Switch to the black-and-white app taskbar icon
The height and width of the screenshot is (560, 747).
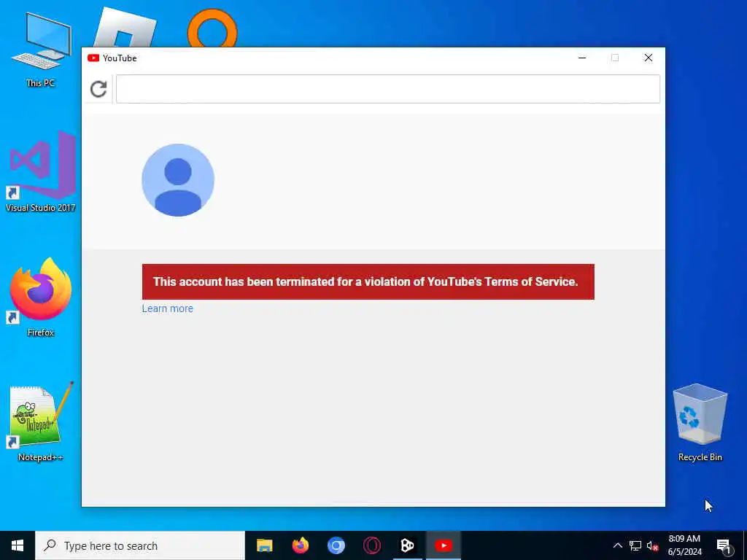pyautogui.click(x=407, y=545)
